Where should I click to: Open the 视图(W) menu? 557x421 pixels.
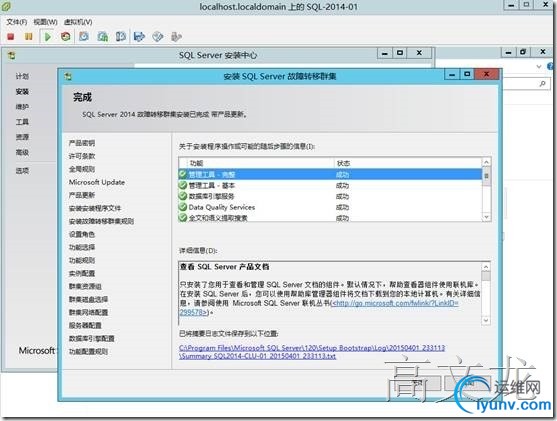45,22
